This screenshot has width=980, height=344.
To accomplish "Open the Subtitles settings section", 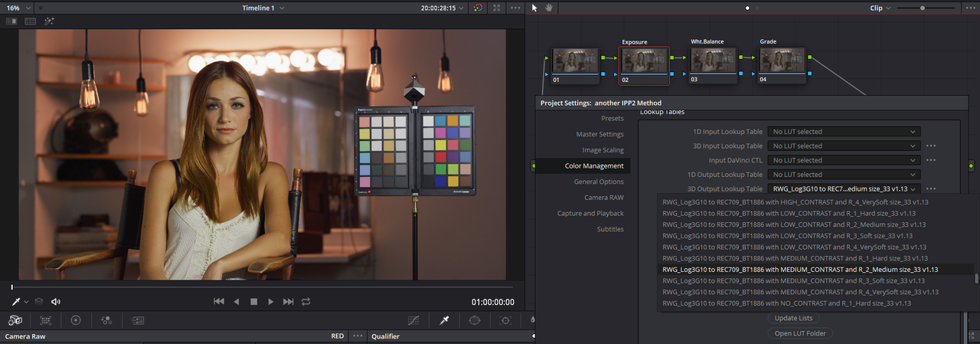I will click(610, 229).
